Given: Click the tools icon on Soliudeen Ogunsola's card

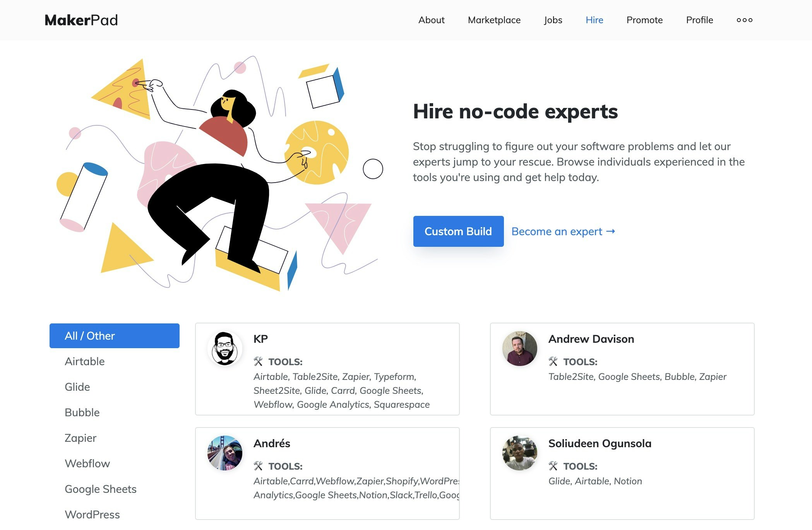Looking at the screenshot, I should [x=553, y=466].
